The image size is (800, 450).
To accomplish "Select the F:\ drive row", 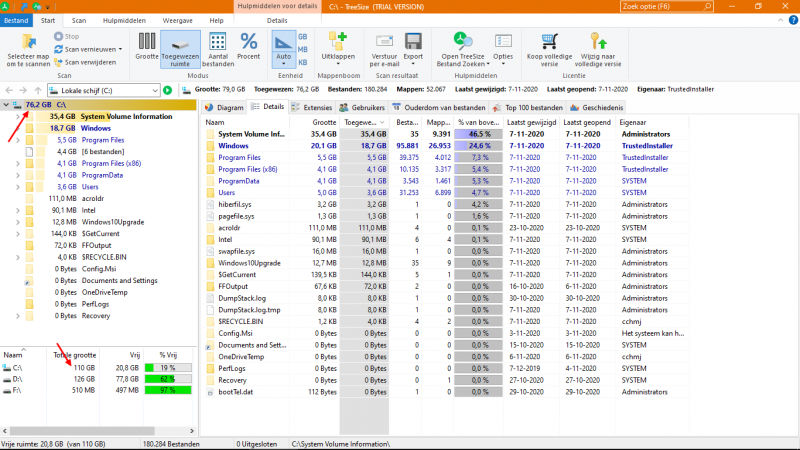I will coord(97,390).
